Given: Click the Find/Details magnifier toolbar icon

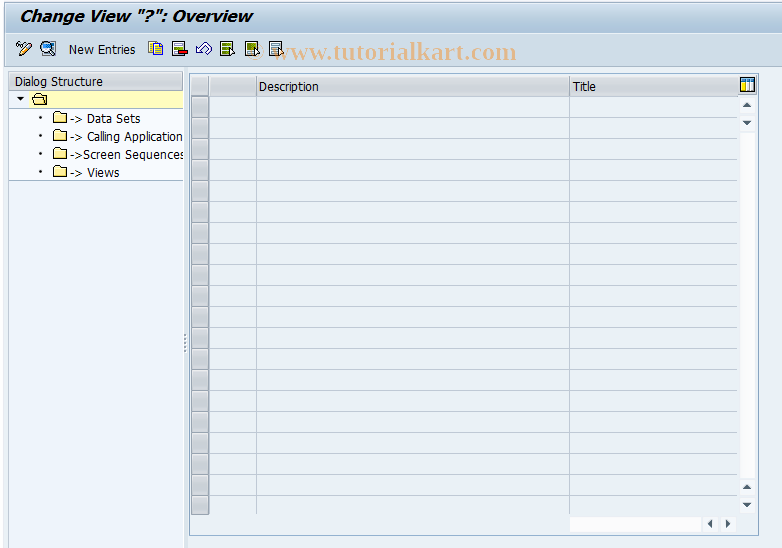Looking at the screenshot, I should 48,49.
